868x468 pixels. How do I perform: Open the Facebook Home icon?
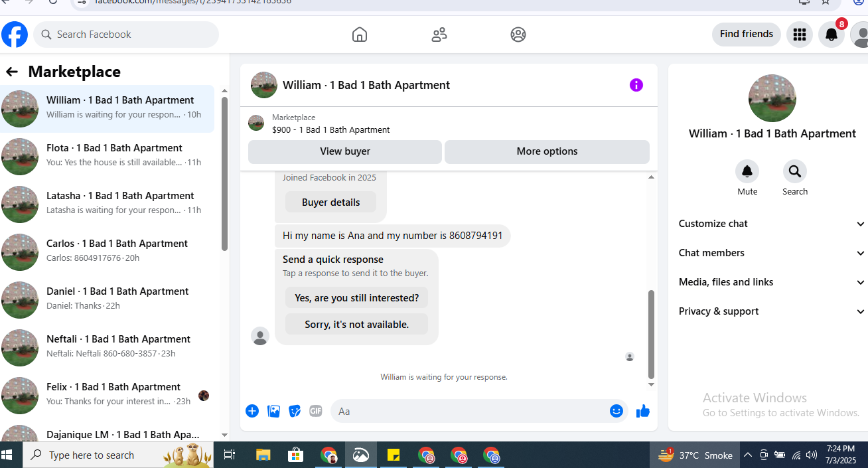(359, 35)
